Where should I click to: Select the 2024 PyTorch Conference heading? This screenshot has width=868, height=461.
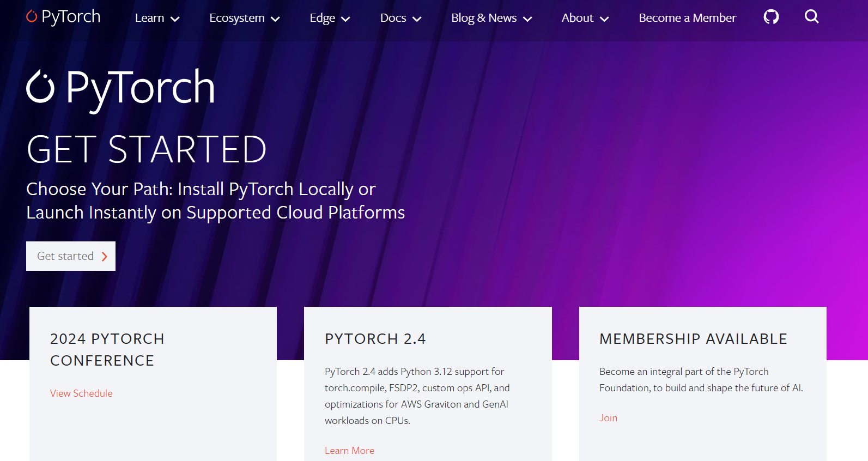point(107,350)
